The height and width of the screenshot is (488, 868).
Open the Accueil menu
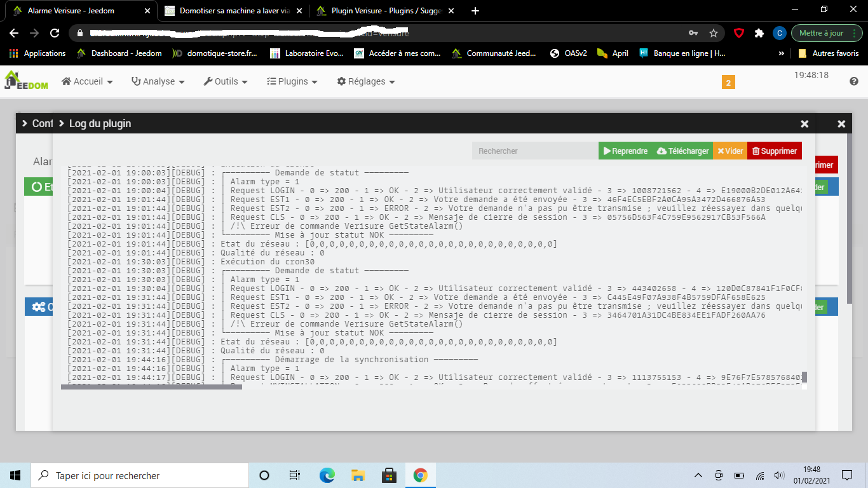[x=87, y=81]
